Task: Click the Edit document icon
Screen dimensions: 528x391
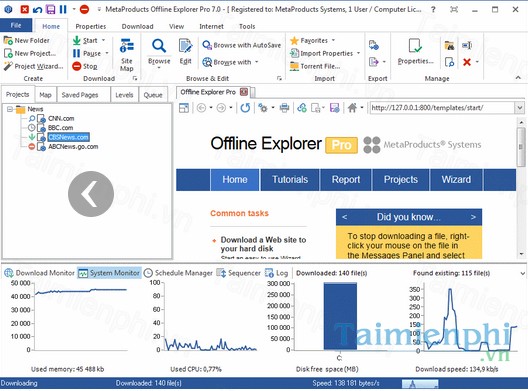Action: point(185,46)
